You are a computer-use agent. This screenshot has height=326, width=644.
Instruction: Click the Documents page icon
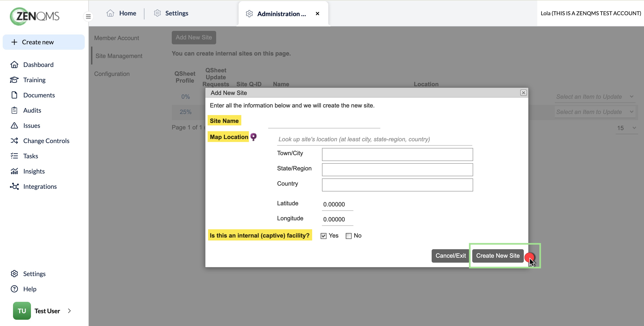pos(14,95)
